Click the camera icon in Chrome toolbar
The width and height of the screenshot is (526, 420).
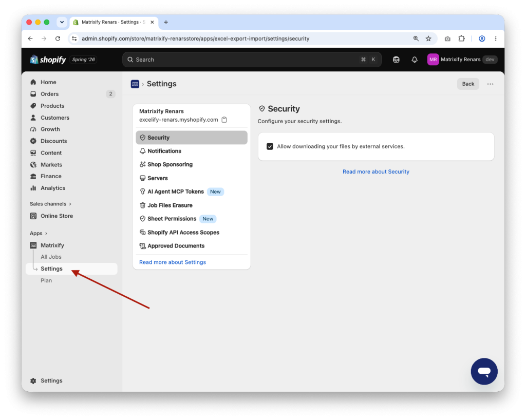447,39
